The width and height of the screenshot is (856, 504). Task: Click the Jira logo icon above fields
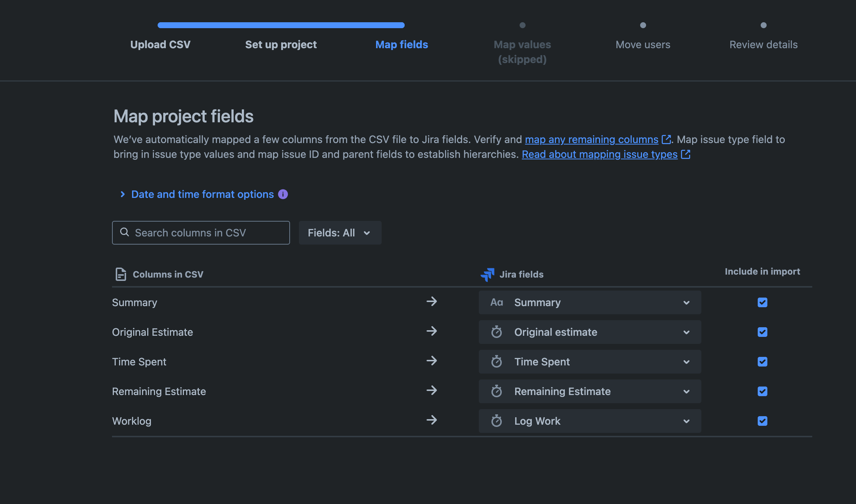tap(487, 275)
